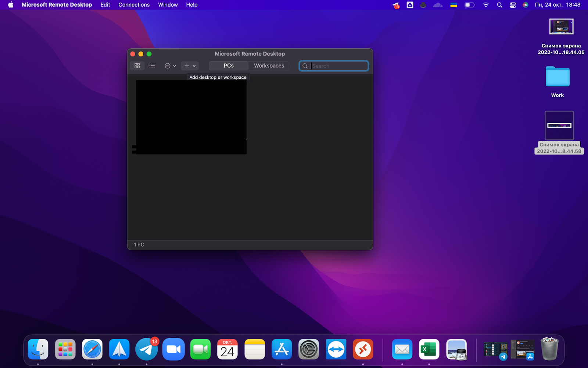Open Microsoft Excel from the Dock
Image resolution: width=588 pixels, height=368 pixels.
429,349
